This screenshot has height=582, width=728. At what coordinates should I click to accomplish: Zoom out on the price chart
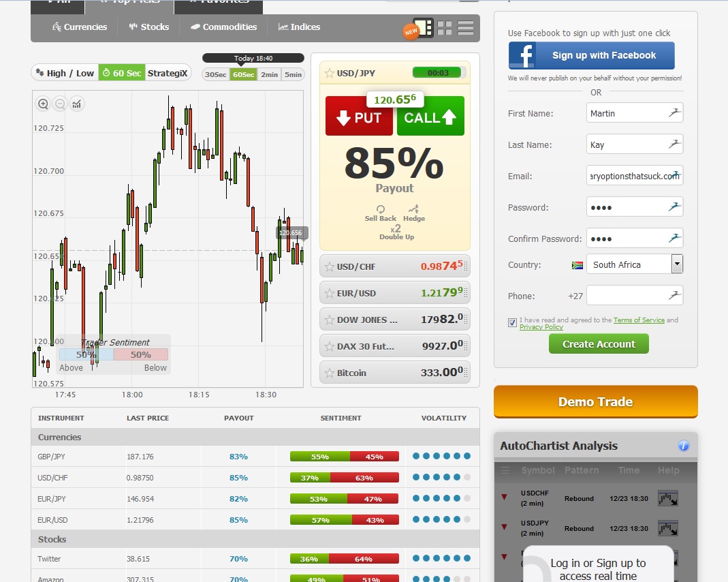pyautogui.click(x=60, y=104)
